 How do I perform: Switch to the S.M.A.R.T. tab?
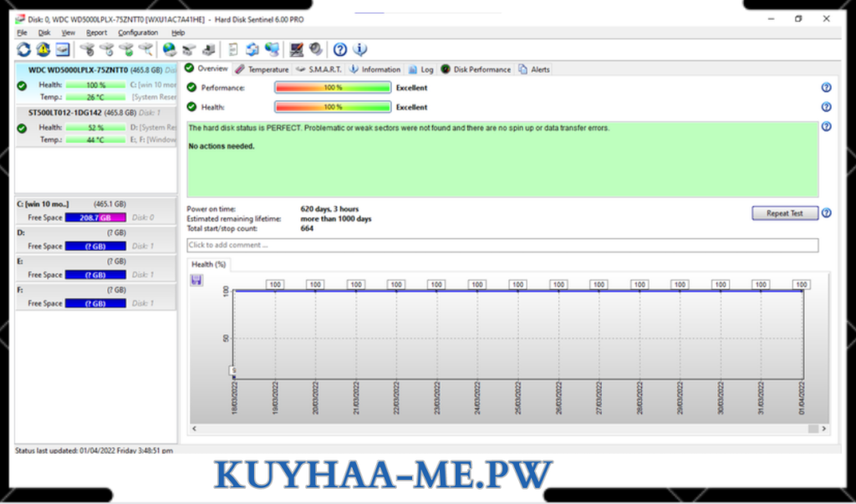pyautogui.click(x=318, y=69)
